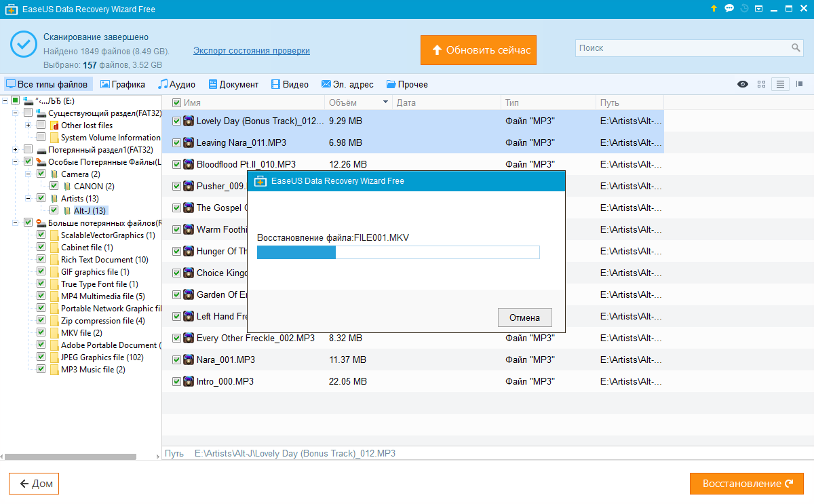This screenshot has height=504, width=814.
Task: Switch to side preview pane view
Action: (799, 84)
